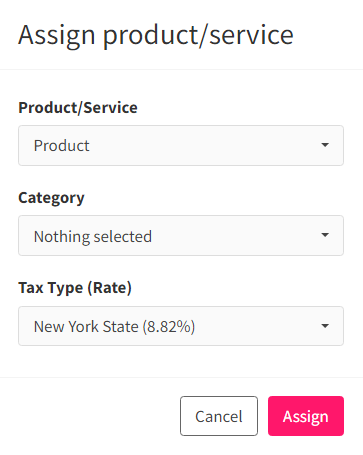This screenshot has height=455, width=363.
Task: Expand product type options via down arrow
Action: pos(325,145)
